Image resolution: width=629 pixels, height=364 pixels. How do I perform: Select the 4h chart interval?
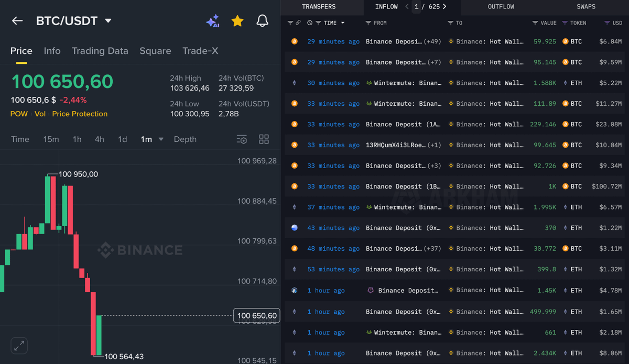(100, 139)
